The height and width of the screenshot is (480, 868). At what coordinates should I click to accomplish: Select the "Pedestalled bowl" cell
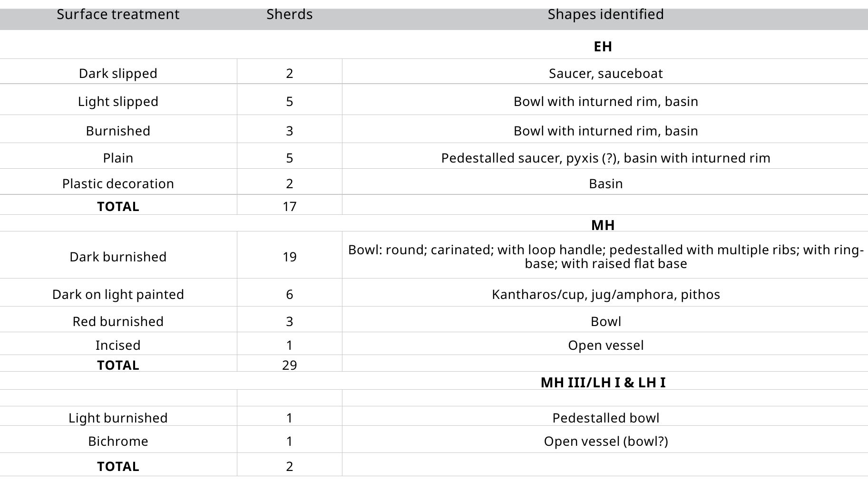coord(605,418)
